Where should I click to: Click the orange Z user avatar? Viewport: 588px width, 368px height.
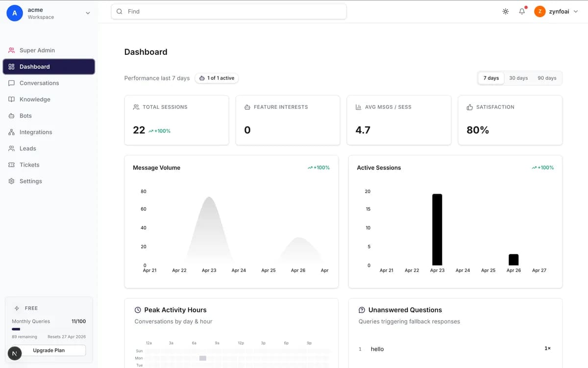540,11
